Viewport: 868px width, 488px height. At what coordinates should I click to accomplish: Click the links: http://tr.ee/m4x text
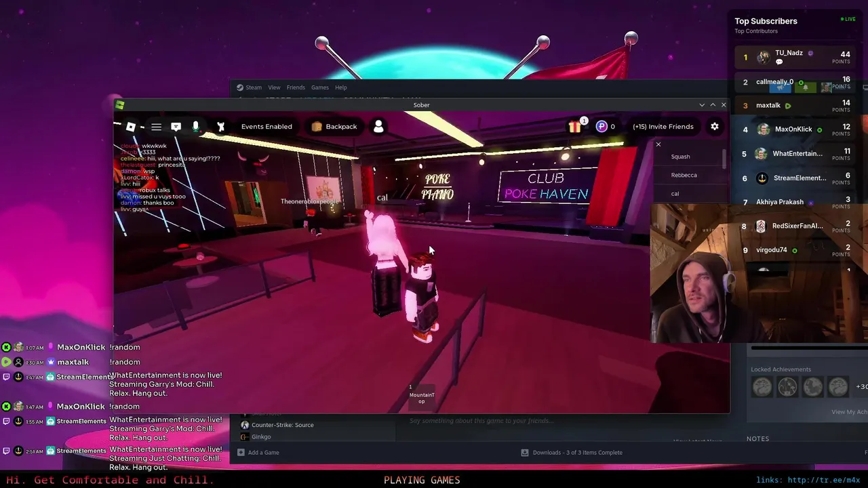[808, 480]
